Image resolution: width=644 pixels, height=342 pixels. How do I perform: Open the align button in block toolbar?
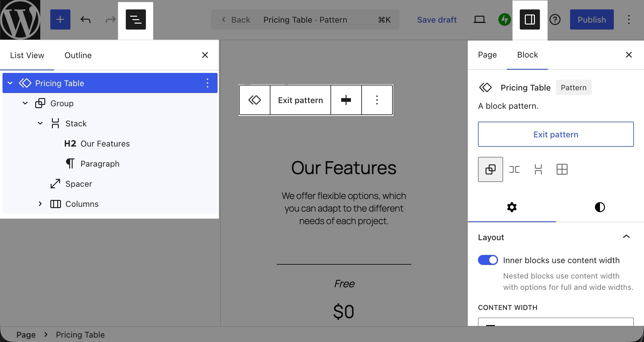(346, 100)
